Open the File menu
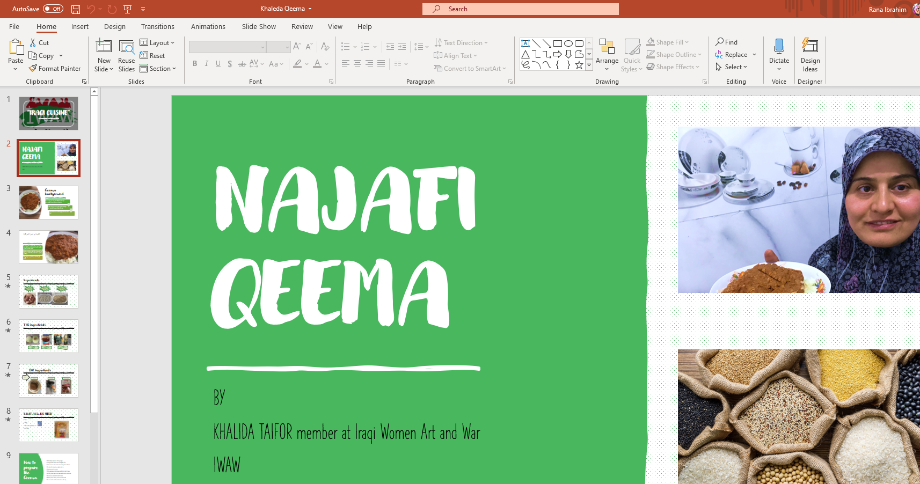The image size is (920, 484). coord(14,26)
